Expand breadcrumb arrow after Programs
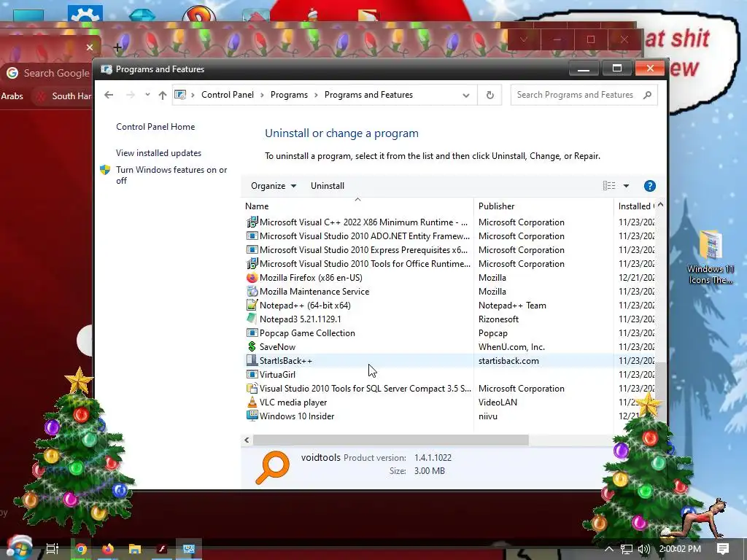The width and height of the screenshot is (747, 560). (x=316, y=96)
